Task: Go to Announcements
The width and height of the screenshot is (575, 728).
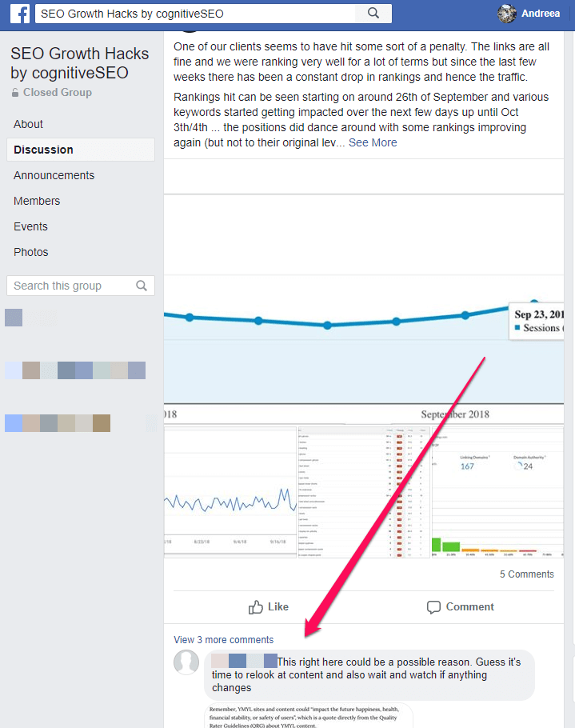Action: tap(54, 175)
